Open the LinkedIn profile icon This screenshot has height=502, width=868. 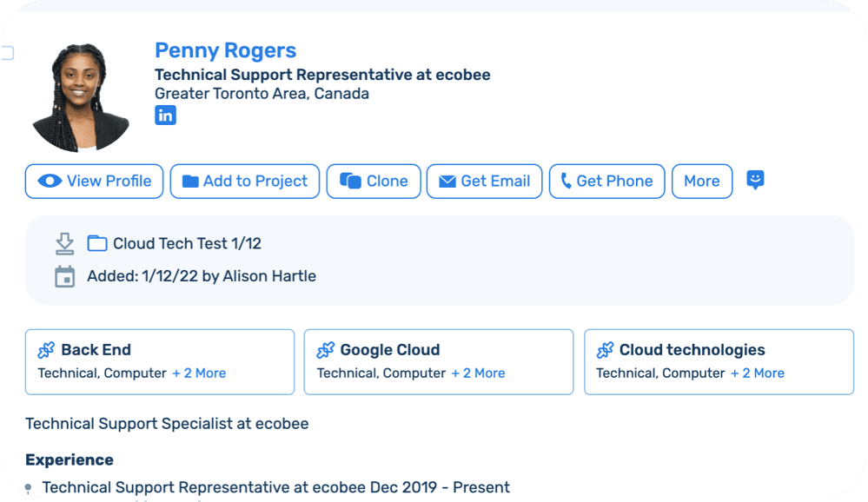pos(165,116)
